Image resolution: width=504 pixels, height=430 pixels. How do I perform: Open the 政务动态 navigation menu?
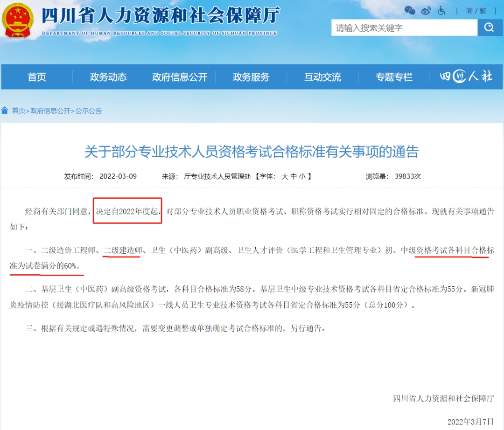pyautogui.click(x=108, y=77)
